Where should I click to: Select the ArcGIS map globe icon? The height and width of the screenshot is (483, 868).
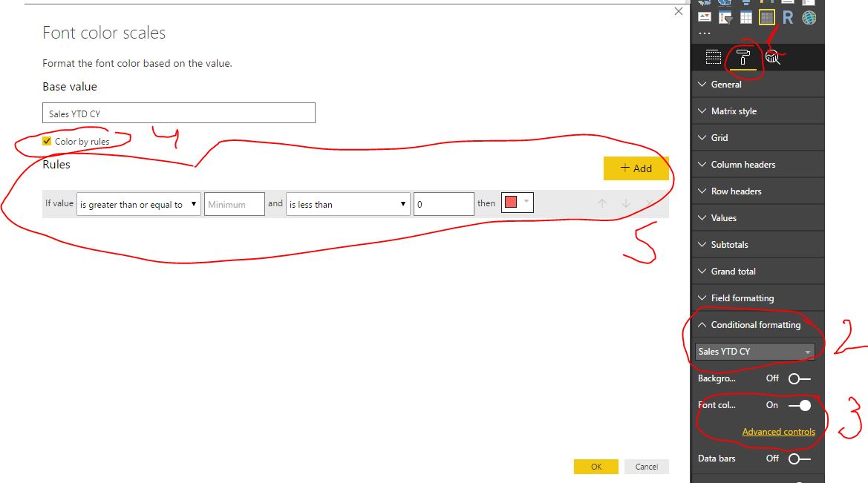coord(809,18)
